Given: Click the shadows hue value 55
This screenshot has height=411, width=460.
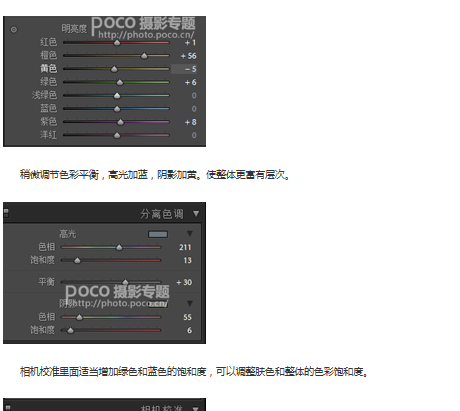Looking at the screenshot, I should pos(187,317).
